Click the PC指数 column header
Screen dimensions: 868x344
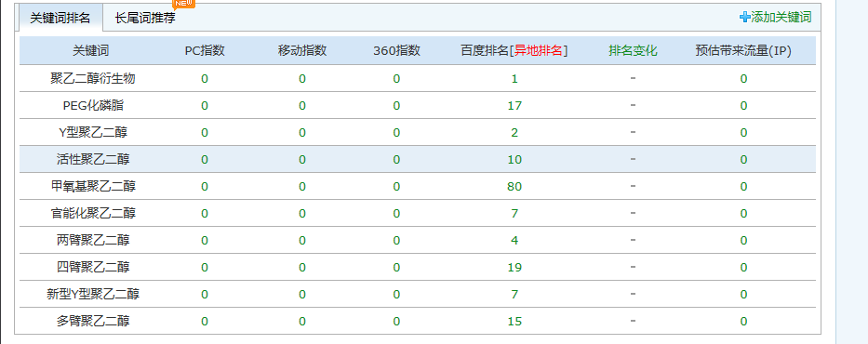205,51
